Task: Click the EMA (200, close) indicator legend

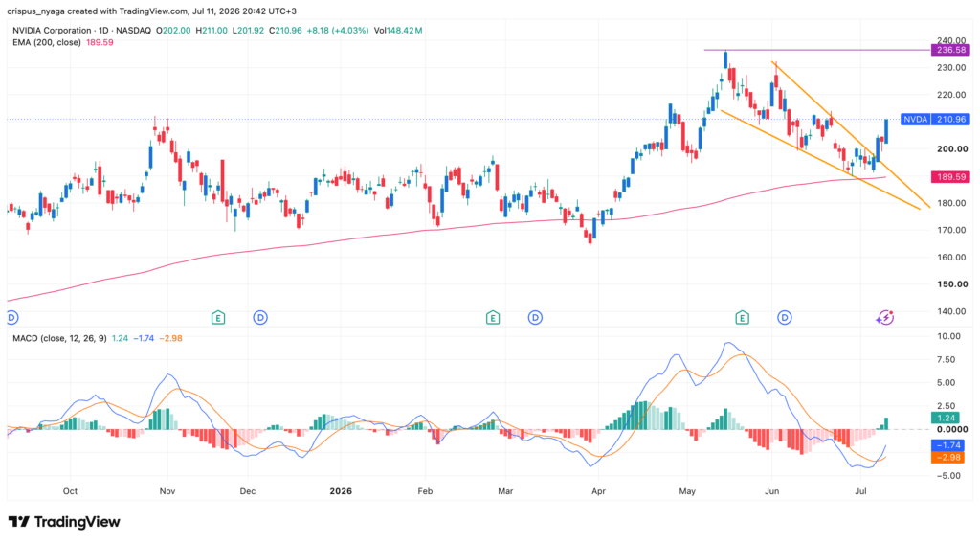Action: pos(47,42)
